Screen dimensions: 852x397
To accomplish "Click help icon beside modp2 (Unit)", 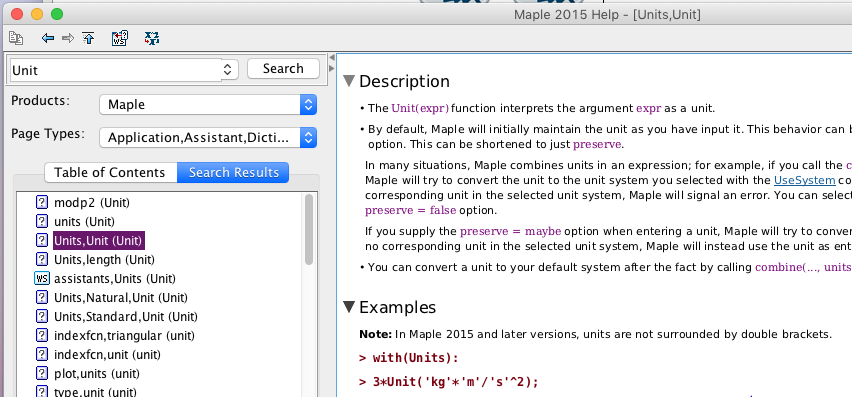I will click(42, 203).
